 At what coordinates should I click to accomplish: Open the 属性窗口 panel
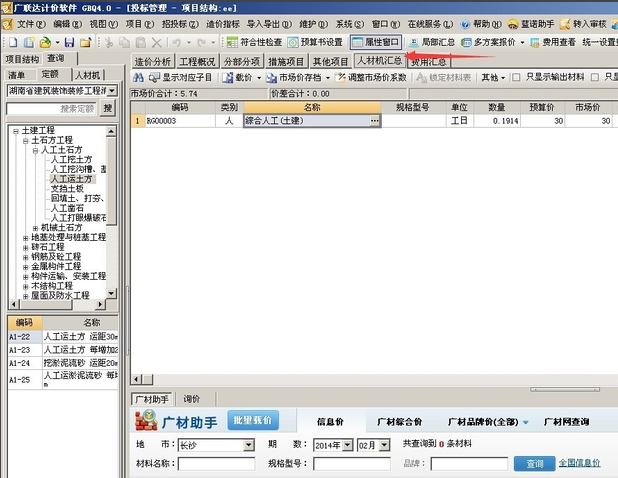(x=375, y=42)
